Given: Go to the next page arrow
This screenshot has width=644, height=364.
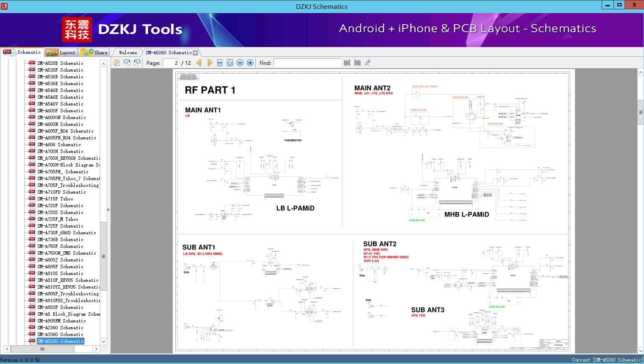Looking at the screenshot, I should click(210, 63).
